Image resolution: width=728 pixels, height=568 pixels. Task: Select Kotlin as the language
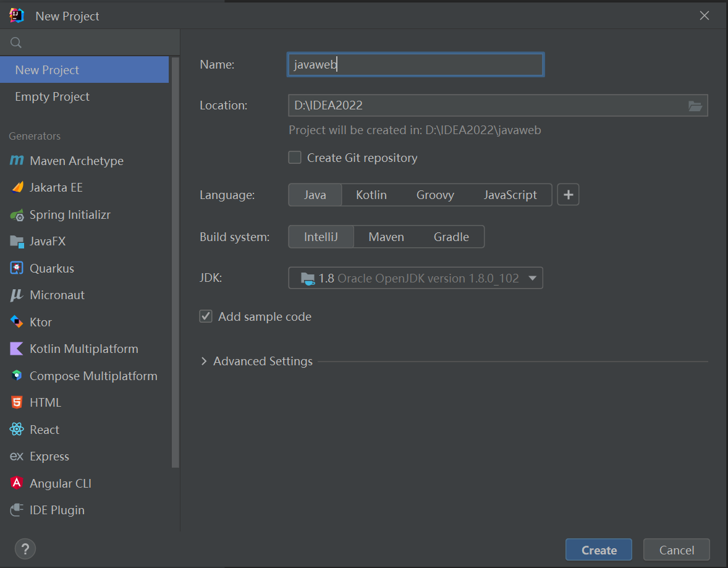371,195
